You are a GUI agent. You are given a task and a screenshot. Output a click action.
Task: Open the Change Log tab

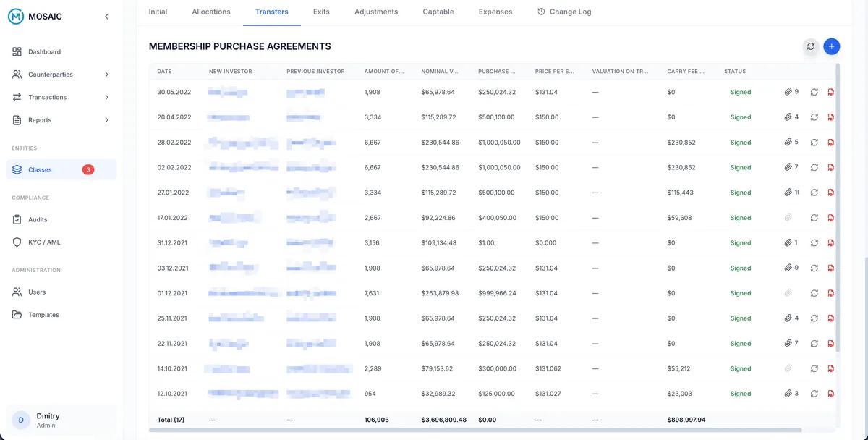[564, 12]
